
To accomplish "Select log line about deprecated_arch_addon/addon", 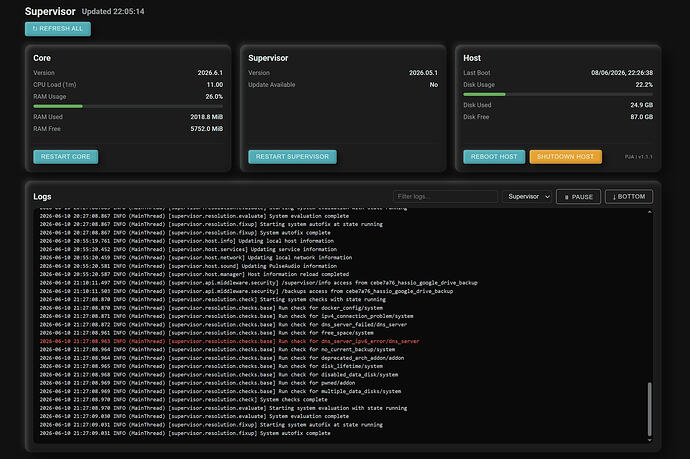I will 221,358.
